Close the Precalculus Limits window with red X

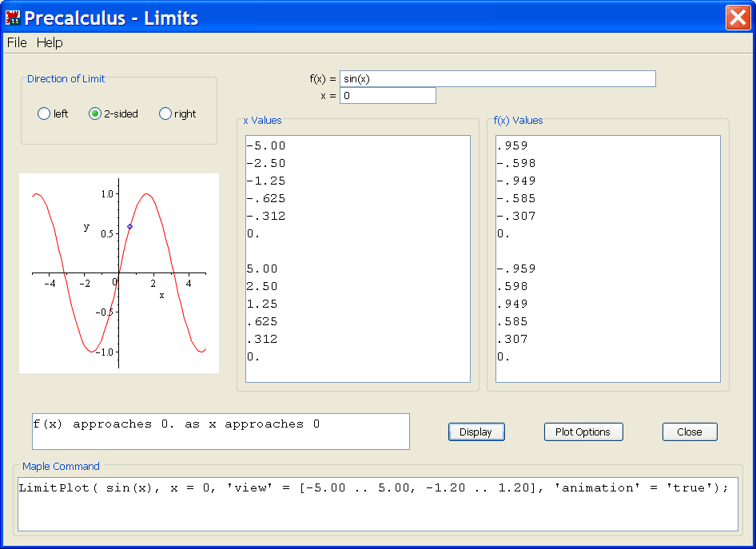(737, 18)
